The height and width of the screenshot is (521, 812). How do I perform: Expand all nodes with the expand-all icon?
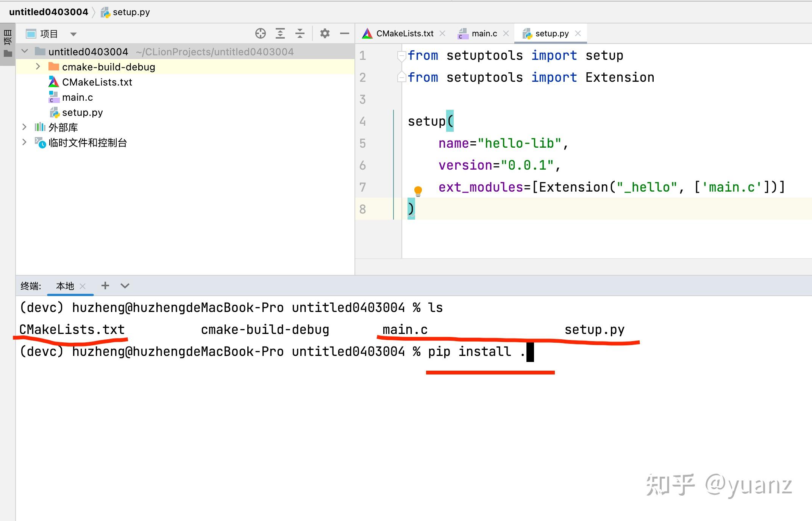pos(280,33)
